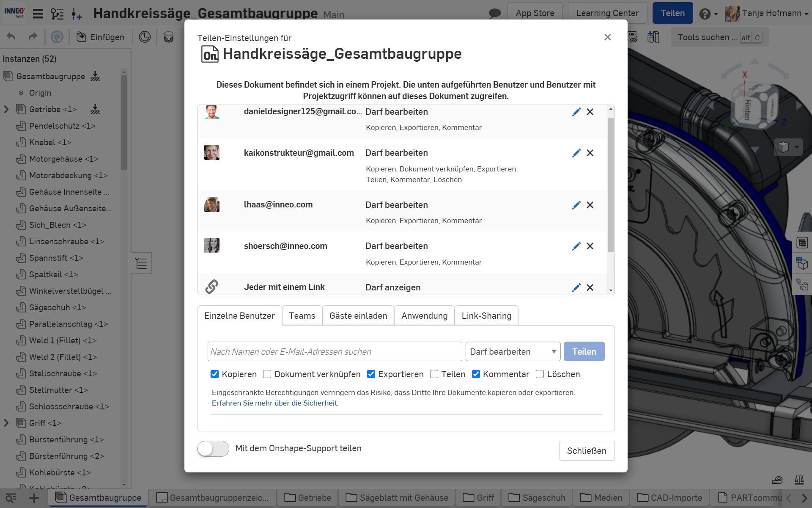Switch to the Link-Sharing tab
This screenshot has height=508, width=812.
[x=486, y=316]
